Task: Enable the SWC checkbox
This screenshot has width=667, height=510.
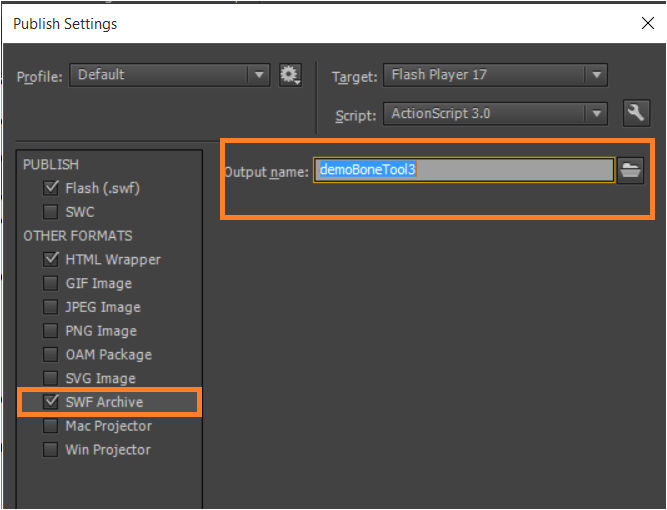Action: pos(51,212)
